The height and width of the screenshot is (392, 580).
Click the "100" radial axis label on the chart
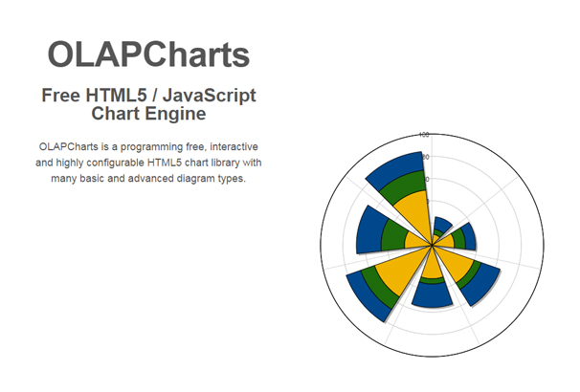424,135
